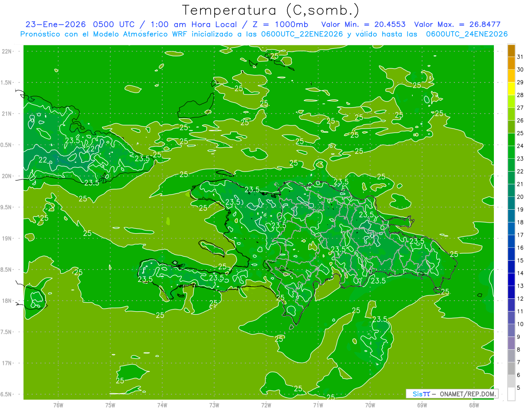Pick the legend swatch between 29 and 30
Image resolution: width=532 pixels, height=411 pixels.
coord(511,76)
